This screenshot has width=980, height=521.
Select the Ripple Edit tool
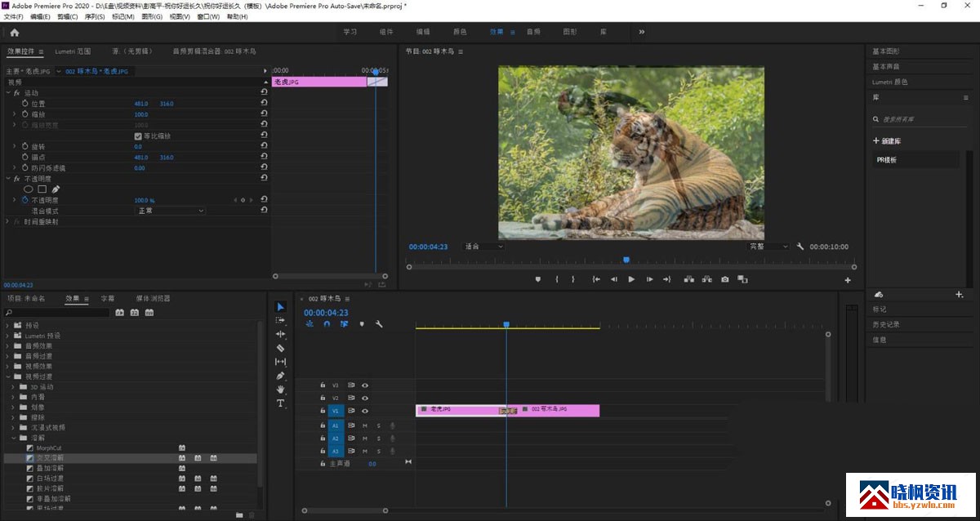pos(281,334)
